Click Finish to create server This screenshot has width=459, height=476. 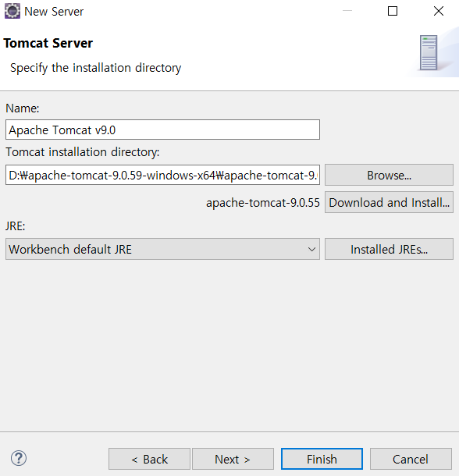(x=322, y=459)
